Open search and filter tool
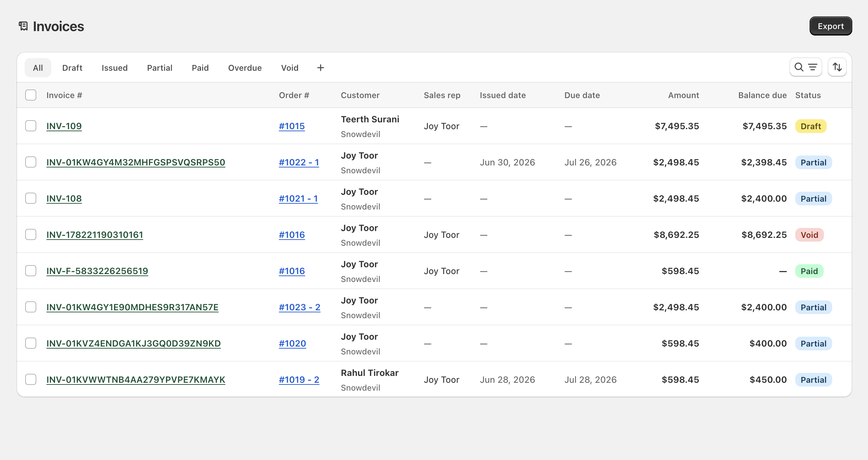This screenshot has width=868, height=460. click(806, 67)
